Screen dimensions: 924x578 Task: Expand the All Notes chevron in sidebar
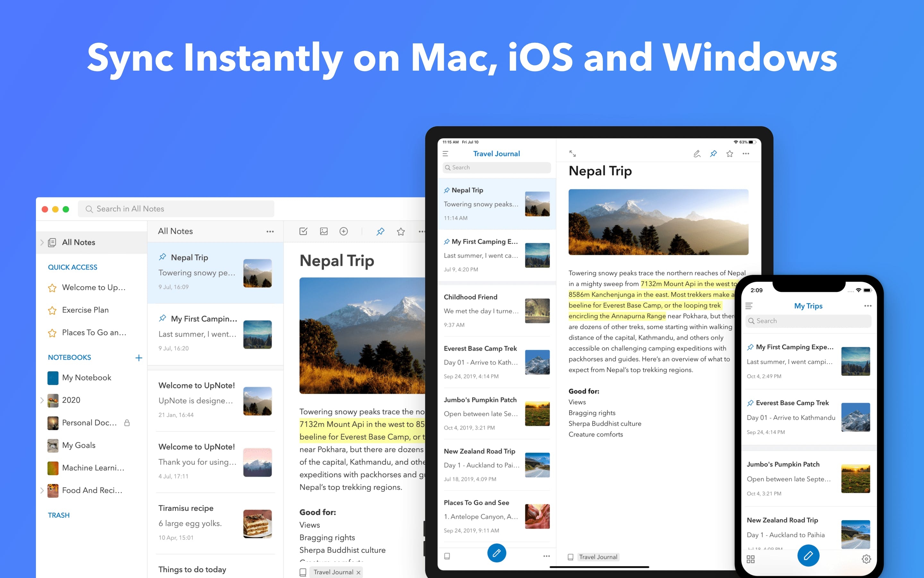pos(42,242)
